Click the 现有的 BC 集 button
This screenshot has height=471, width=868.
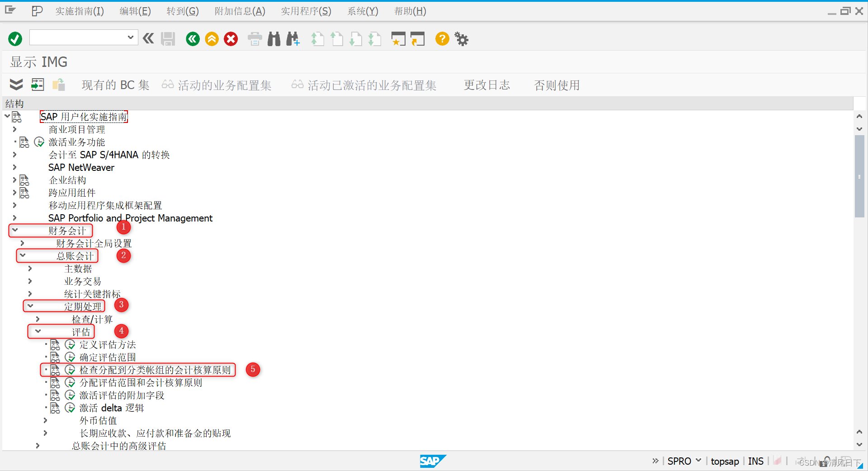coord(115,85)
